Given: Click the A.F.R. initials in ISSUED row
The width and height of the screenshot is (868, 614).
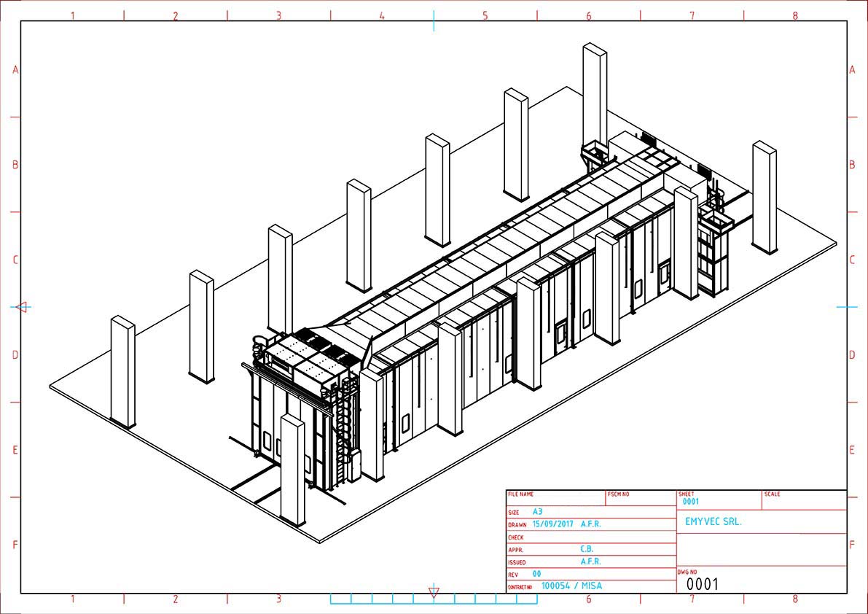Looking at the screenshot, I should [x=590, y=561].
